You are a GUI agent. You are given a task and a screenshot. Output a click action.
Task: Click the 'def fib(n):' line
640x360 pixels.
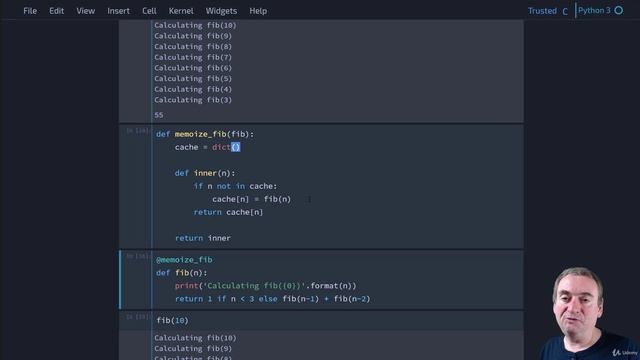(x=181, y=273)
